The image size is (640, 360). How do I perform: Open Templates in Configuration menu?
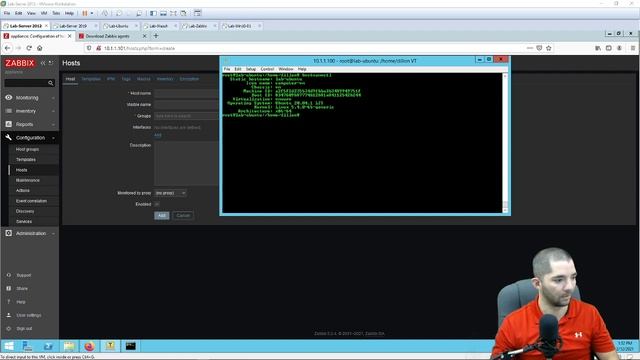[x=26, y=160]
